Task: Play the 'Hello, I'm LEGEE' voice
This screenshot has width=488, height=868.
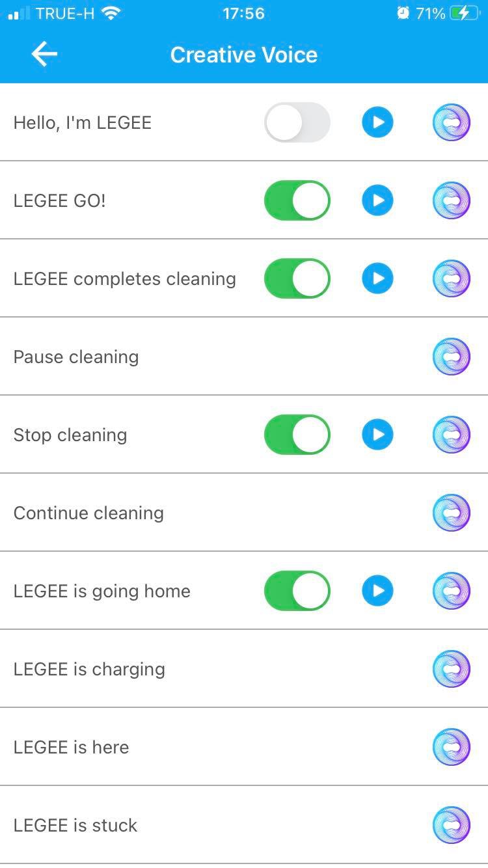Action: point(377,122)
